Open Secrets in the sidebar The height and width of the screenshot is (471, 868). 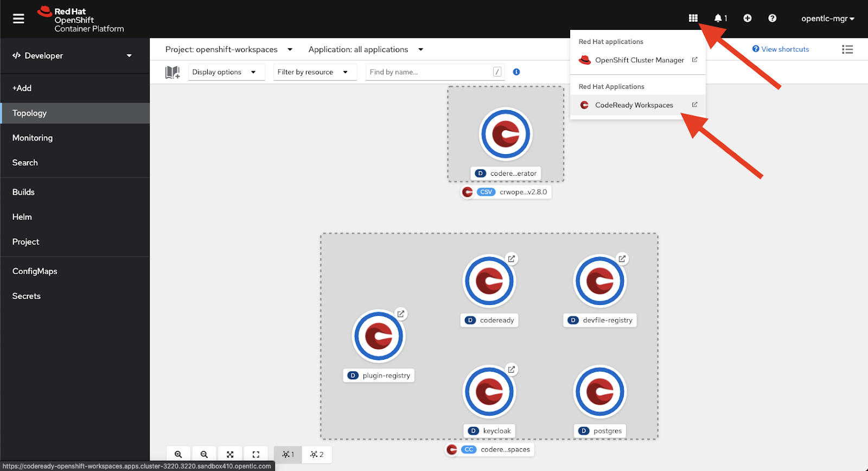tap(75, 296)
